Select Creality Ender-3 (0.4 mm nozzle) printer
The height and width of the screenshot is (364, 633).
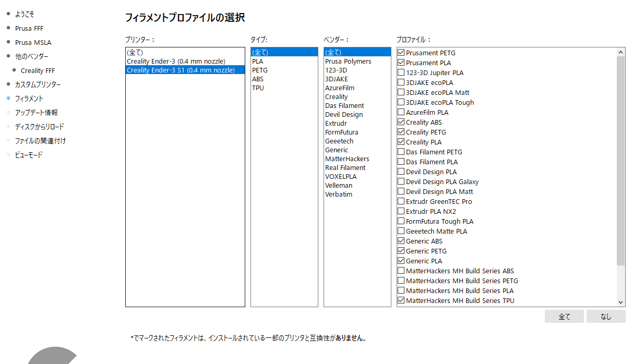[x=185, y=61]
